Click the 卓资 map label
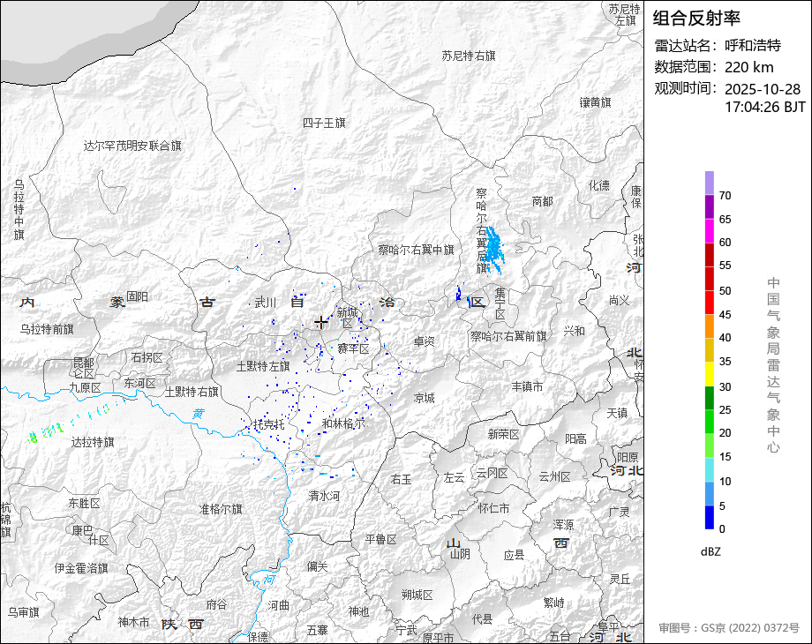Image resolution: width=812 pixels, height=644 pixels. (425, 341)
